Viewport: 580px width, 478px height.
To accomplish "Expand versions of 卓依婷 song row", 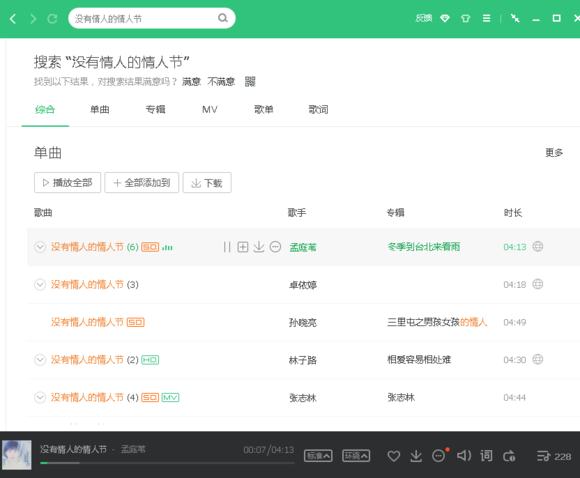I will [40, 285].
